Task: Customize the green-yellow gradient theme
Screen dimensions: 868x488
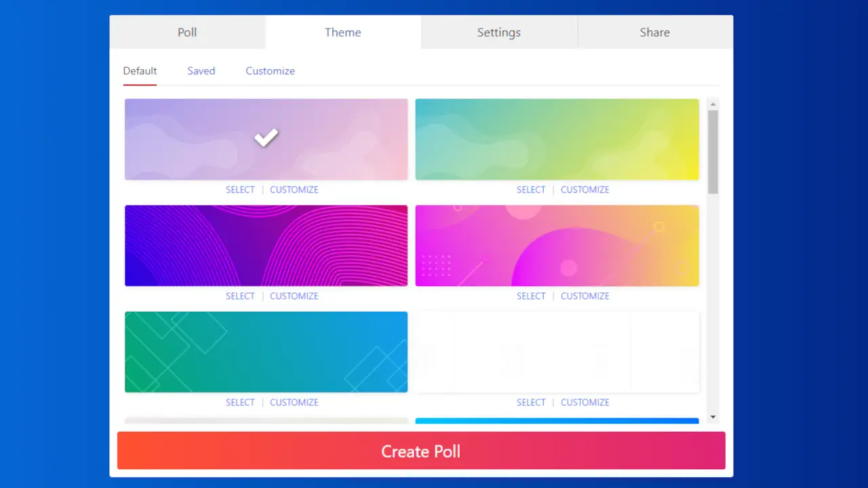Action: click(x=585, y=190)
